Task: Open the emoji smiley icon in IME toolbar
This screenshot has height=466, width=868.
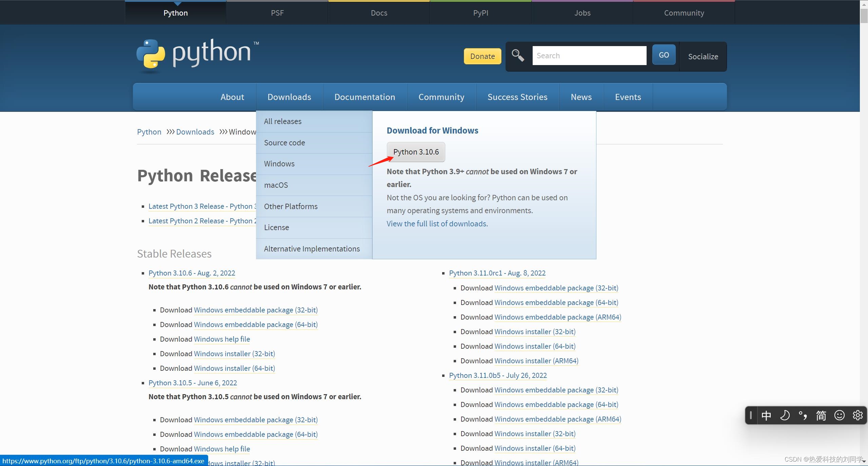Action: click(840, 415)
